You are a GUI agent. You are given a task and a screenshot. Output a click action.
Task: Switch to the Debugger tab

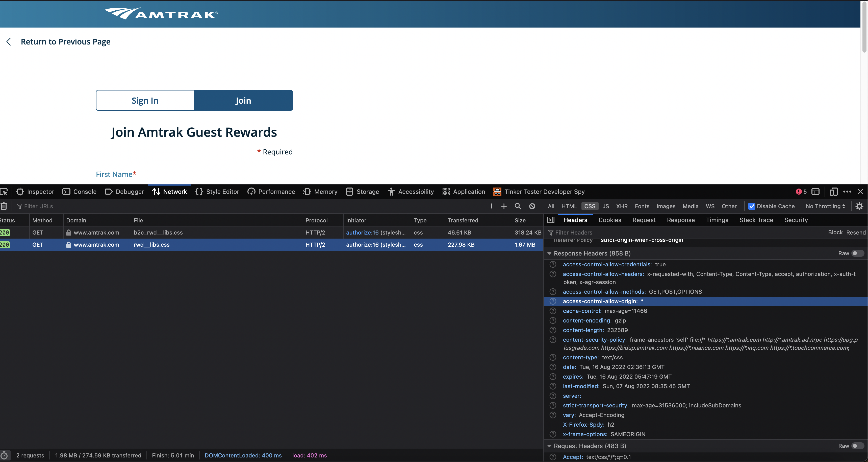[124, 192]
